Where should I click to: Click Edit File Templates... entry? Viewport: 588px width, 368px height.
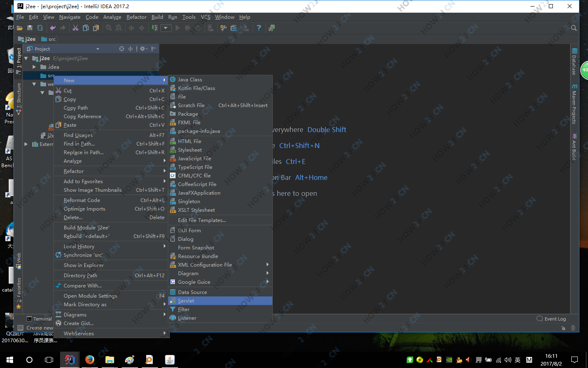click(220, 220)
